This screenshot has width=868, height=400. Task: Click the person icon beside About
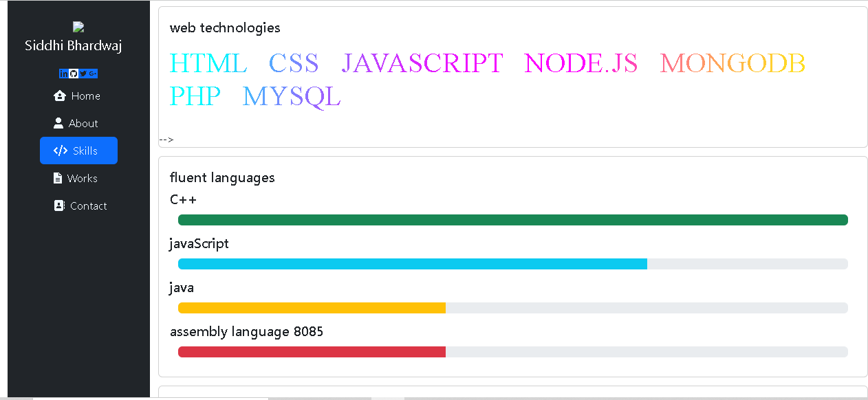(x=58, y=123)
